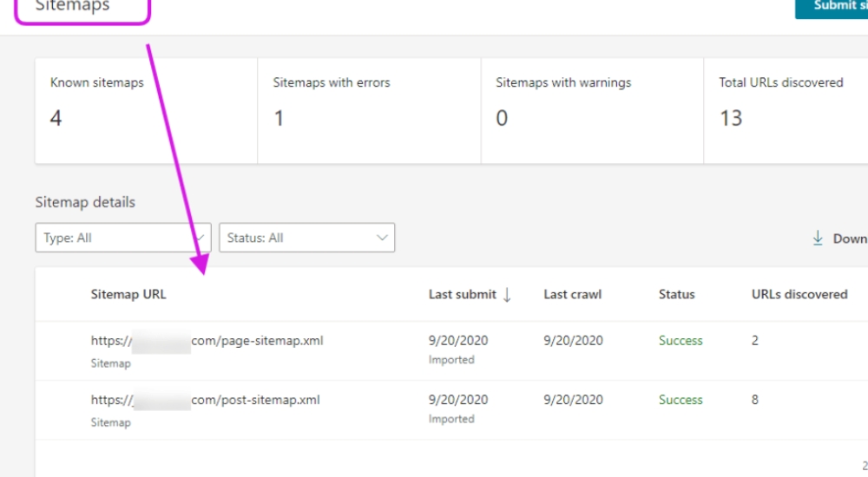Sort by URLs discovered column header
Viewport: 868px width, 477px height.
point(799,294)
